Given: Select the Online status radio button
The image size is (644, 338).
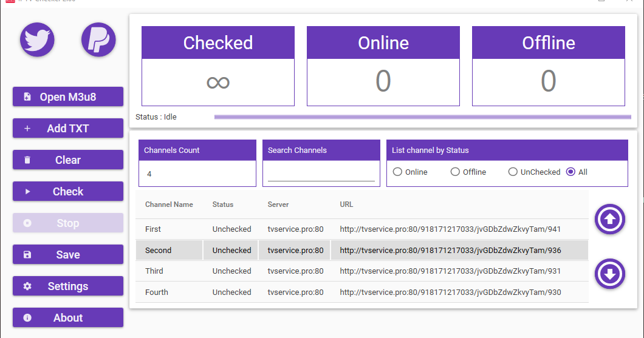Looking at the screenshot, I should (398, 172).
